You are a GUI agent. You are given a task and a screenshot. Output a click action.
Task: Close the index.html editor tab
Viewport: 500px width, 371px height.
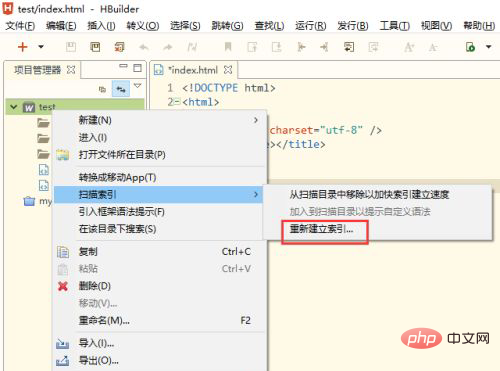coord(228,70)
